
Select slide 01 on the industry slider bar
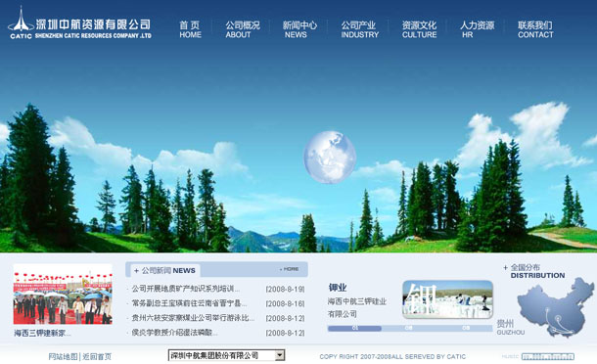tap(354, 328)
